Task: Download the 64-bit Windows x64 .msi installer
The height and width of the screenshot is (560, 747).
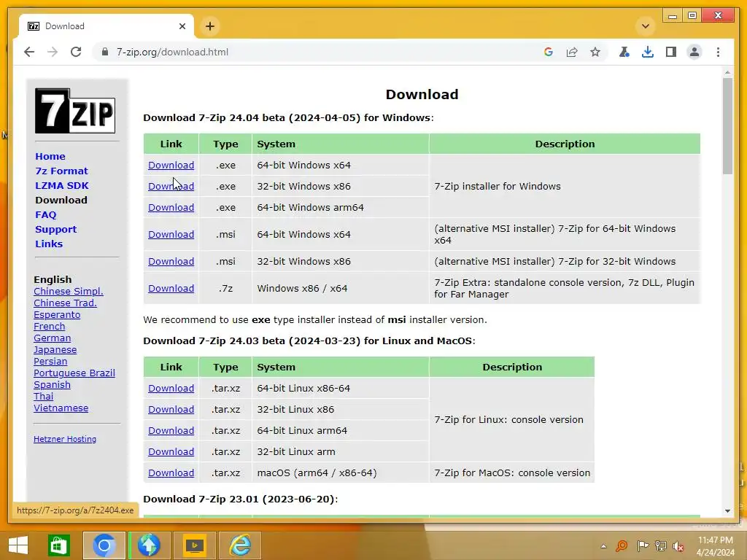Action: pyautogui.click(x=171, y=234)
